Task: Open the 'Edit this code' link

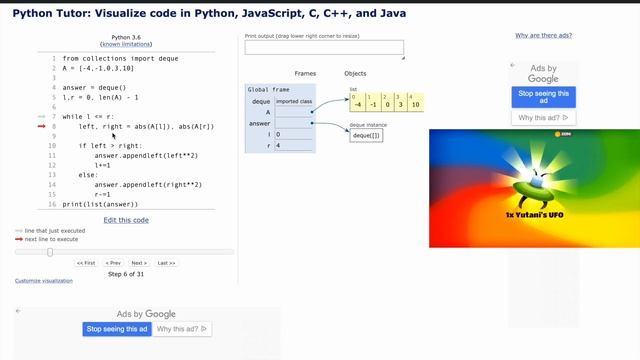Action: pyautogui.click(x=126, y=220)
